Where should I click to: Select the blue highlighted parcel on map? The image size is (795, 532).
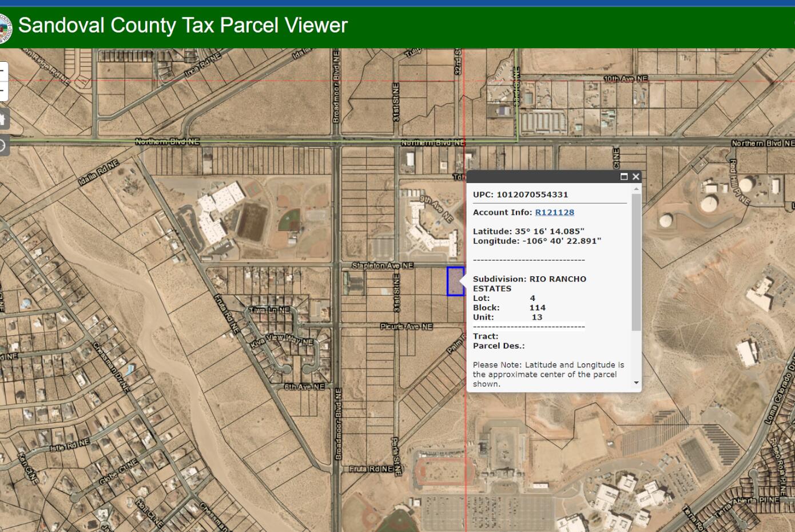pyautogui.click(x=455, y=281)
